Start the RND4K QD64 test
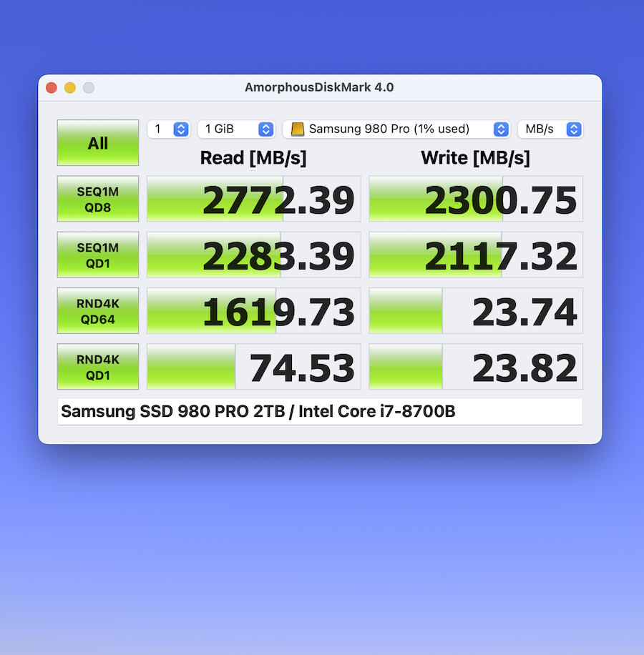 [x=97, y=310]
